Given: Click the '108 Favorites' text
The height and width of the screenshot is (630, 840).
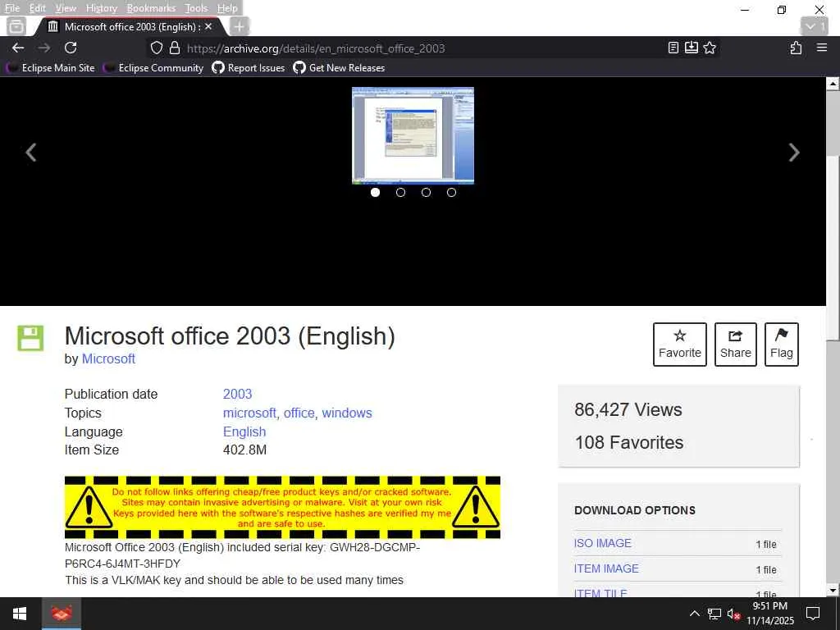Looking at the screenshot, I should 629,442.
